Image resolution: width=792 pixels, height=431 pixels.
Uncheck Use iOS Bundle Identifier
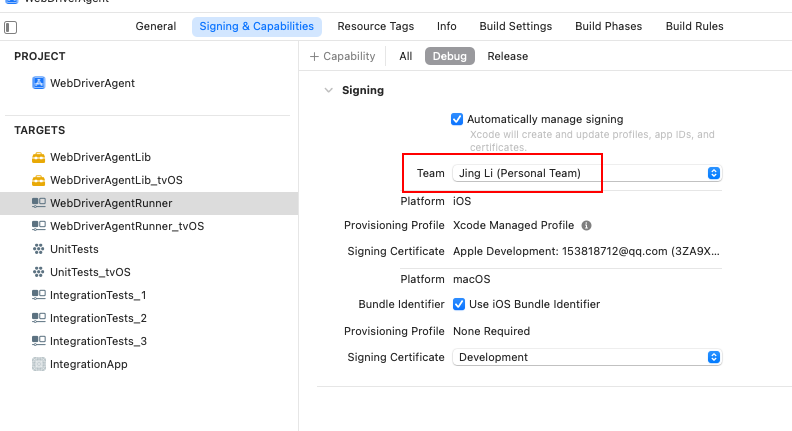pos(459,304)
